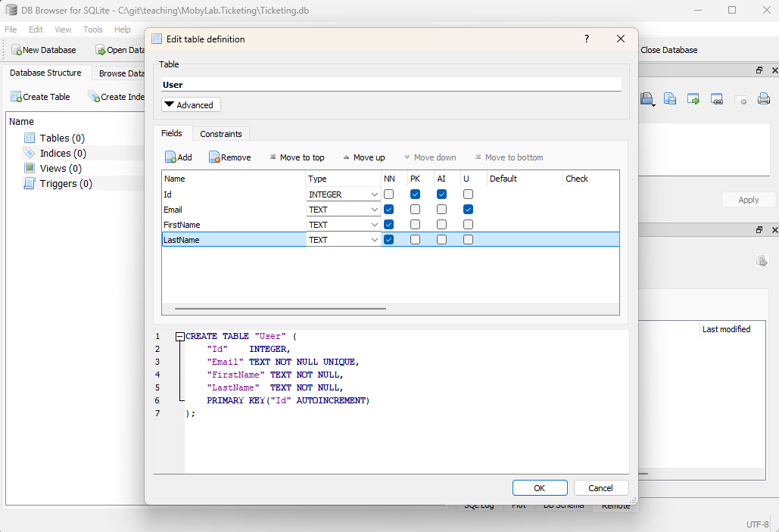Uncheck Not Null for the LastName field

(x=388, y=240)
